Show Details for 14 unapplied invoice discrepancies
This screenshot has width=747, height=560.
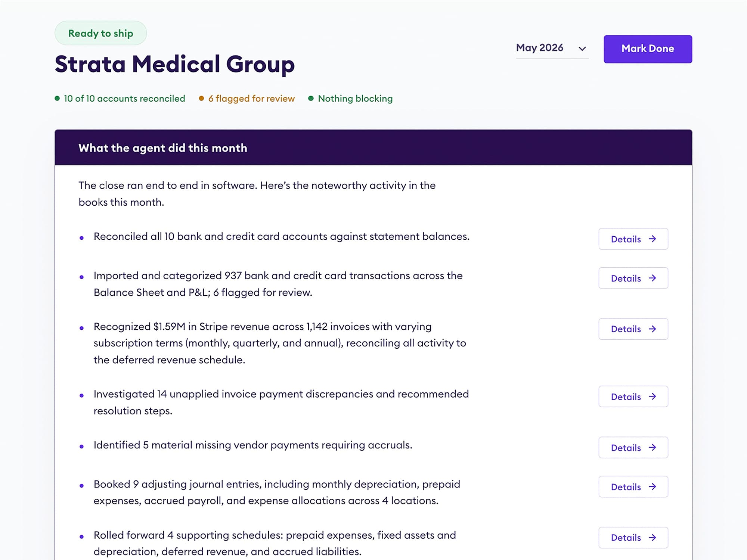click(x=633, y=396)
